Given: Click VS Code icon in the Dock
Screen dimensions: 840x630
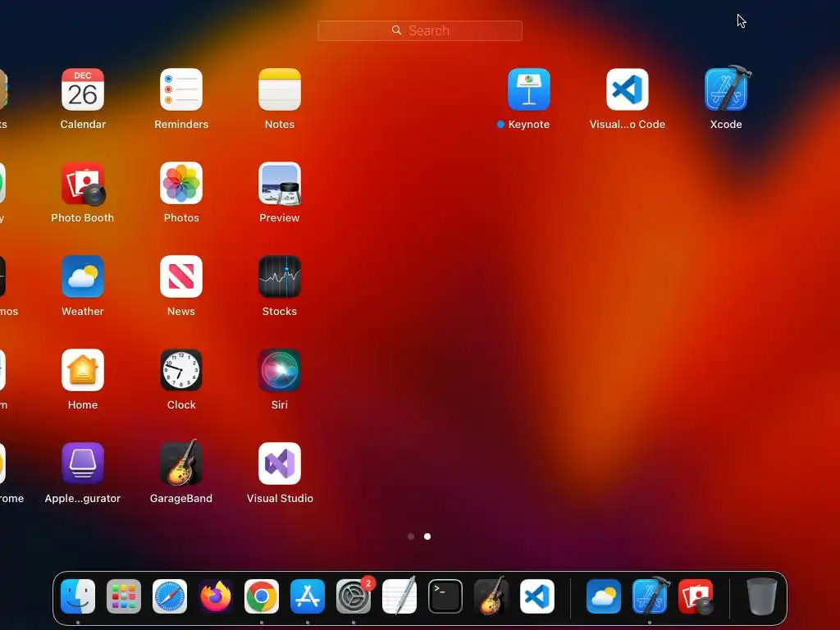Looking at the screenshot, I should (x=537, y=596).
